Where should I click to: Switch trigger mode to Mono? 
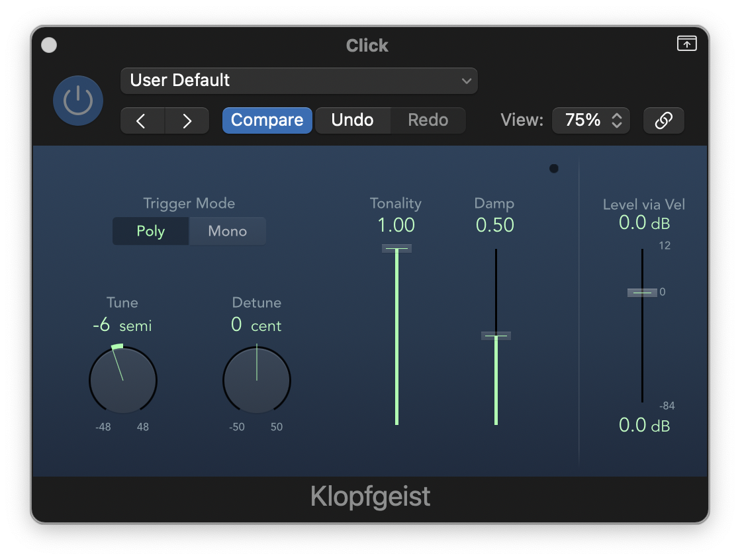point(227,231)
